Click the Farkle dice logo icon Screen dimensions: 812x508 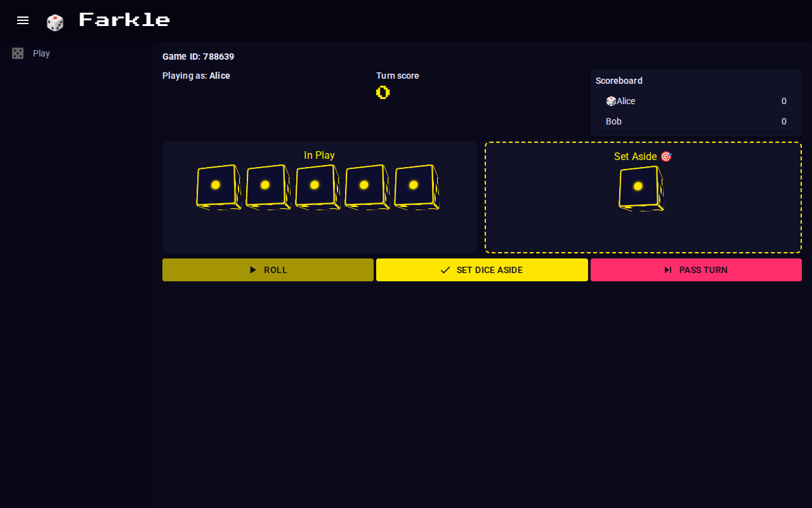(x=55, y=22)
